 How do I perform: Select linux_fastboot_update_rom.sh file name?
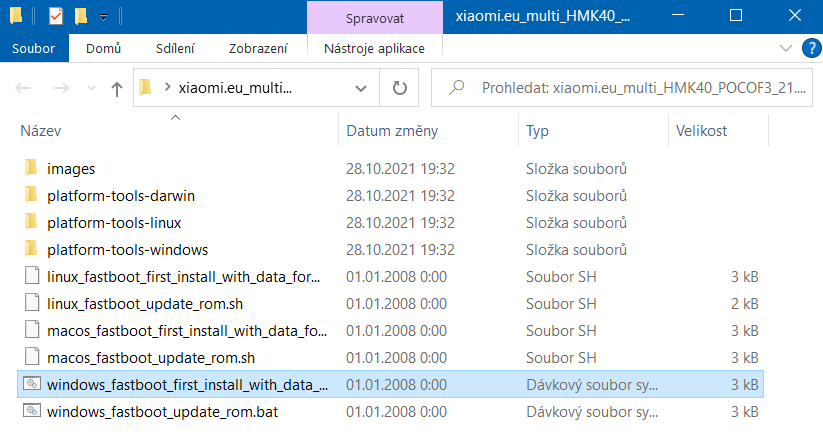click(x=145, y=304)
